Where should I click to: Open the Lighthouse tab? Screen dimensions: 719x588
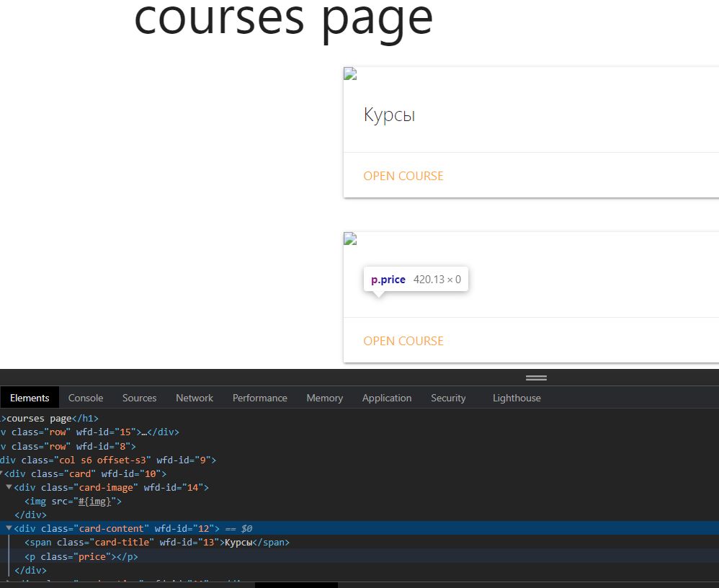click(x=517, y=398)
